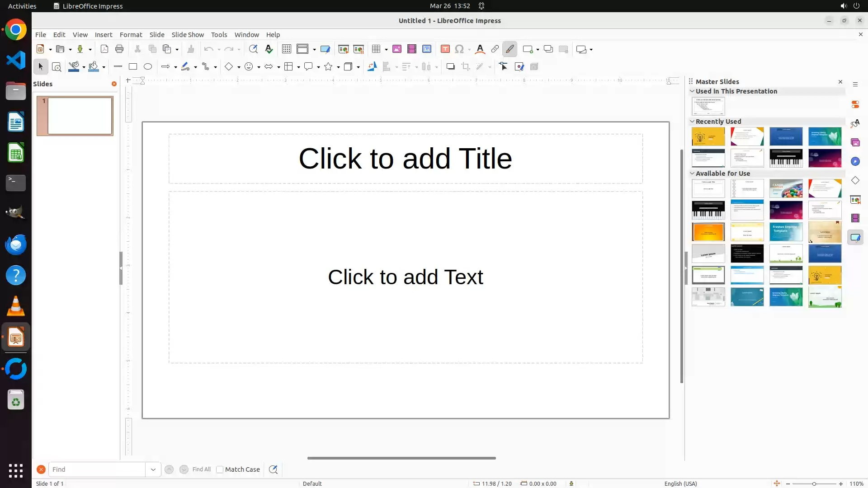Click the title placeholder to add title
Image resolution: width=868 pixels, height=488 pixels.
coord(405,159)
